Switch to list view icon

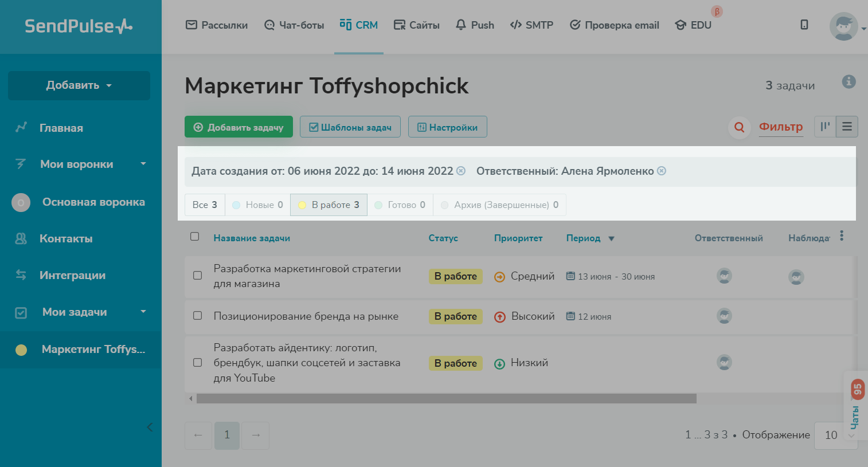click(x=847, y=127)
